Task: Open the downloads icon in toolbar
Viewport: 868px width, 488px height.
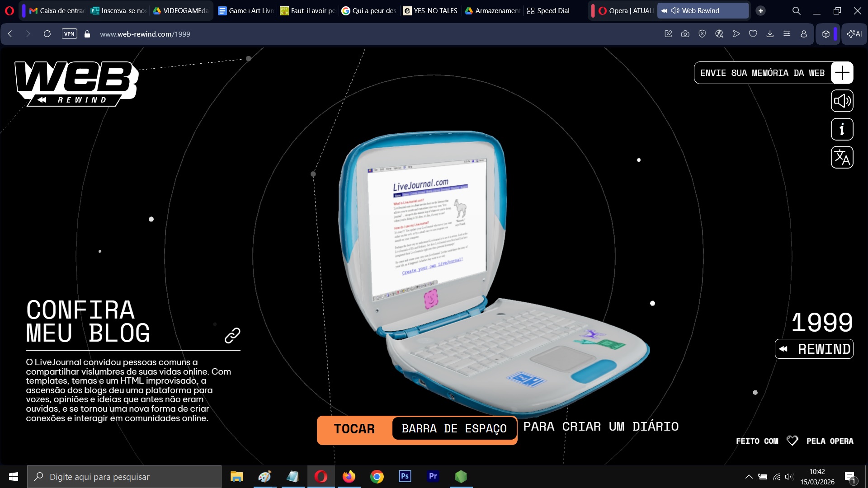Action: (x=770, y=34)
